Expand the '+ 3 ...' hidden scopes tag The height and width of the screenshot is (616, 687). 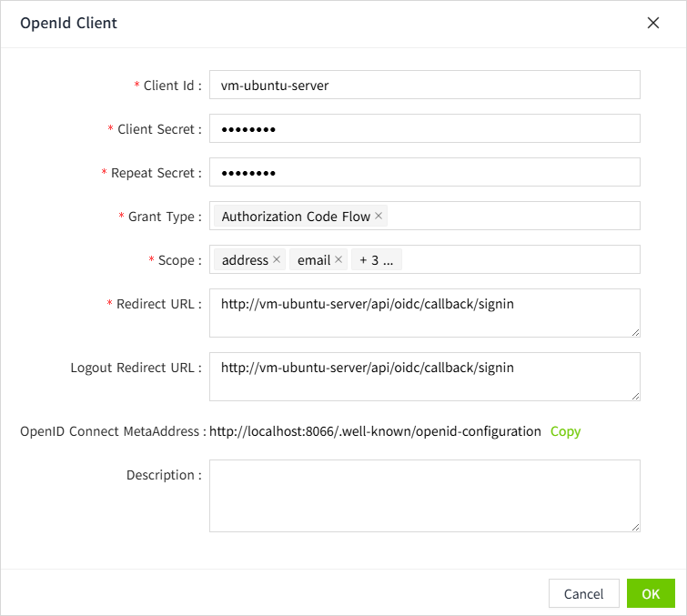click(x=376, y=260)
